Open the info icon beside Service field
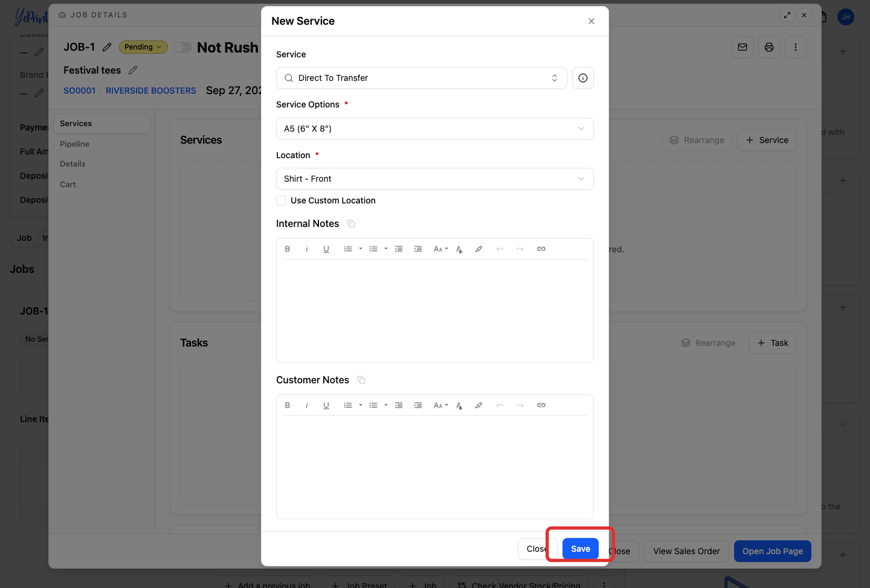Screen dimensions: 870x588 (x=583, y=78)
